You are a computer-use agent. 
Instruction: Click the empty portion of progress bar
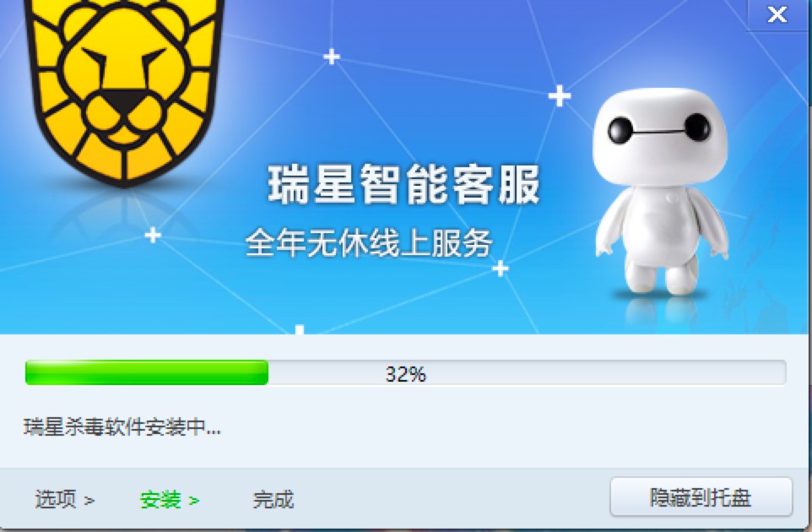tap(527, 372)
